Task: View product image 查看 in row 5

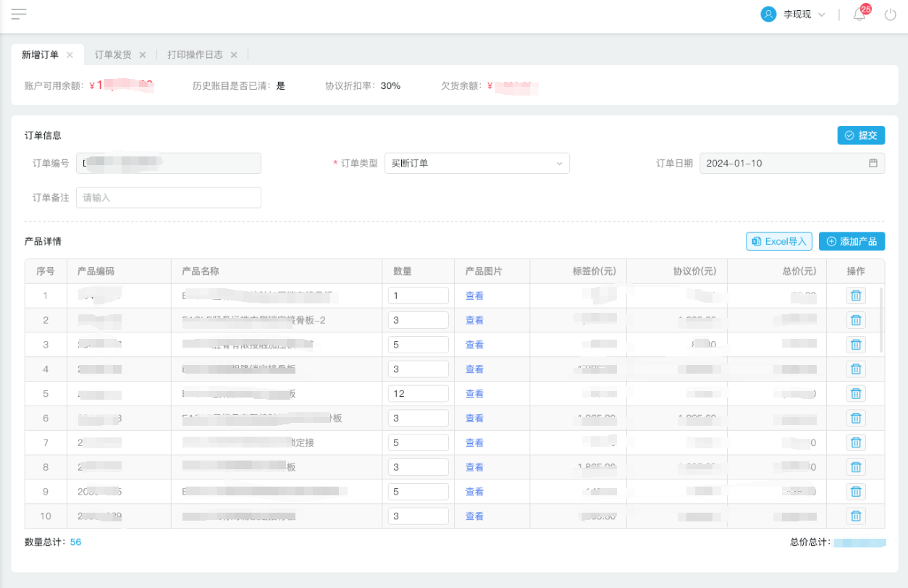Action: pos(474,394)
